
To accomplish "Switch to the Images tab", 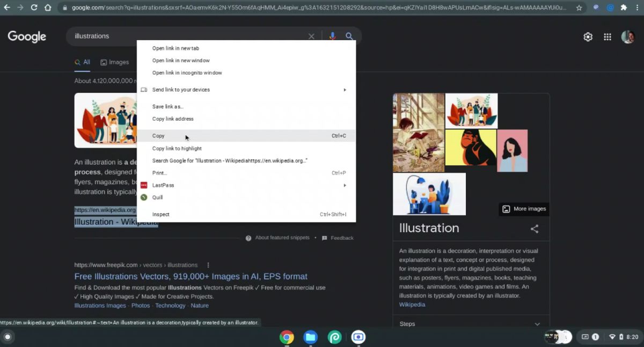I will (x=115, y=62).
